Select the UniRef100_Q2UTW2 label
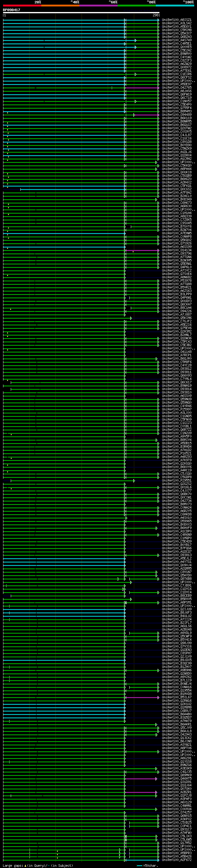Image resolution: width=197 pixels, height=868 pixels. (x=177, y=128)
